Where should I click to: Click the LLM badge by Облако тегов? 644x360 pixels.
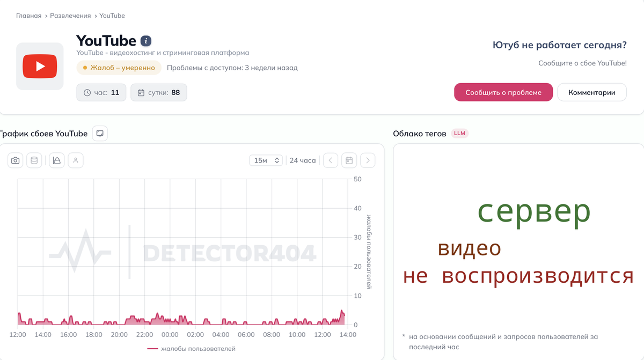pyautogui.click(x=460, y=133)
